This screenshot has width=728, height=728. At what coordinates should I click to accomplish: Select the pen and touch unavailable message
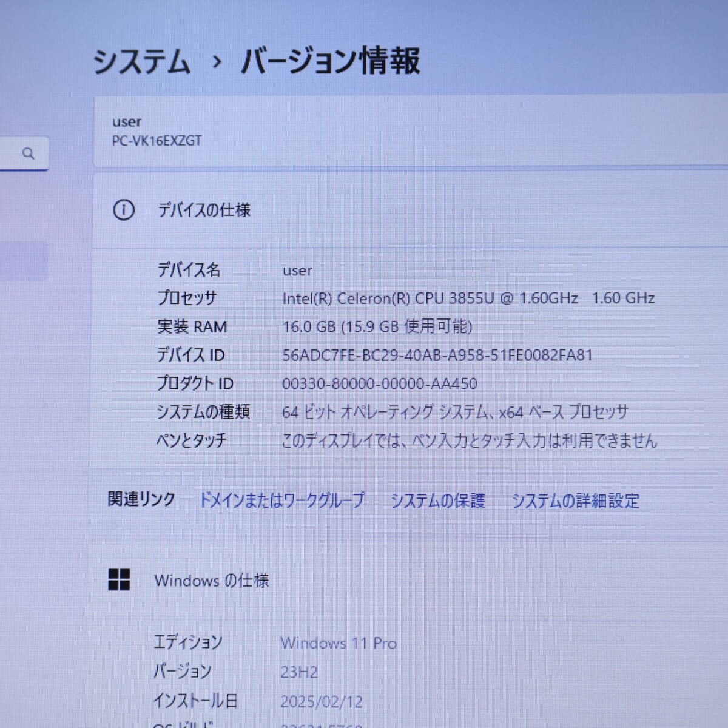coord(470,440)
